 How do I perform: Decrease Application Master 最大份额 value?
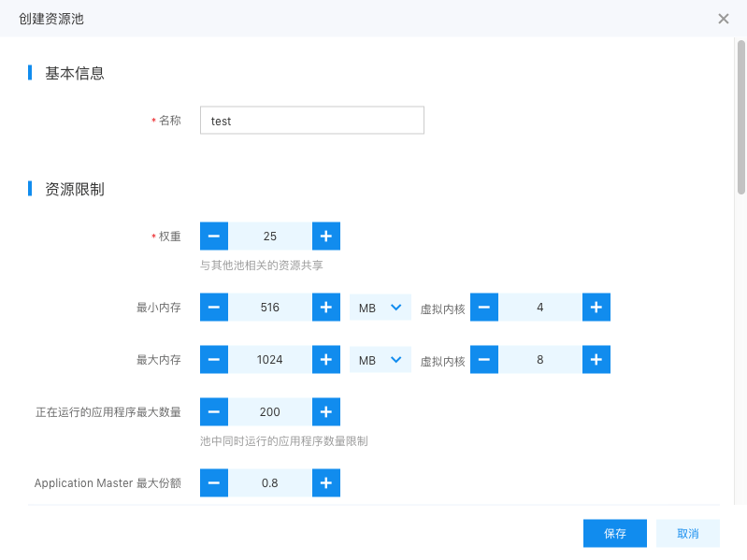point(214,482)
